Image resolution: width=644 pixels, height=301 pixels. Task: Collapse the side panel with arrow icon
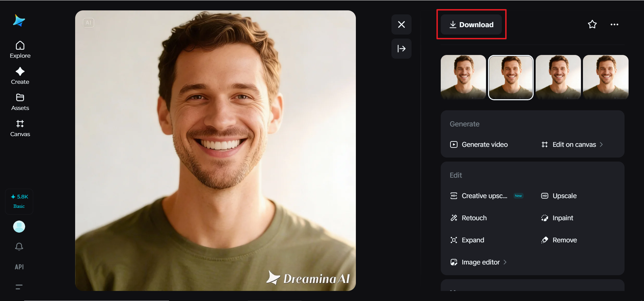click(x=401, y=49)
